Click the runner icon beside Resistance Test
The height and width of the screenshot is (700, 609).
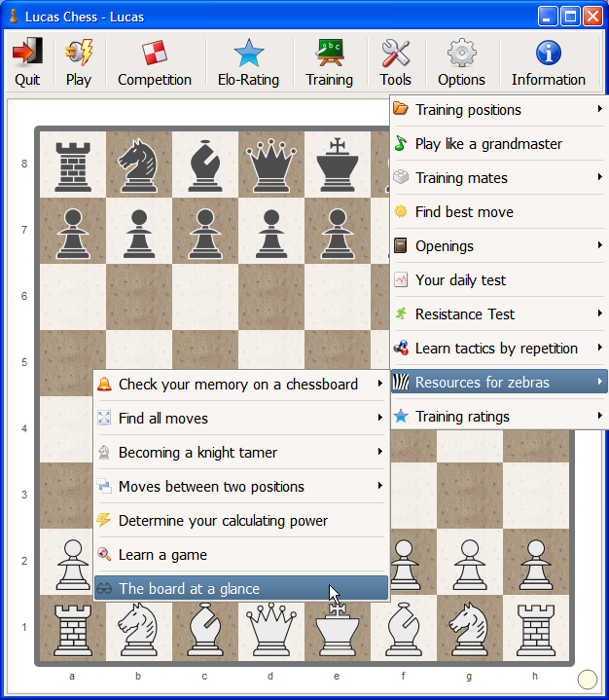(401, 313)
